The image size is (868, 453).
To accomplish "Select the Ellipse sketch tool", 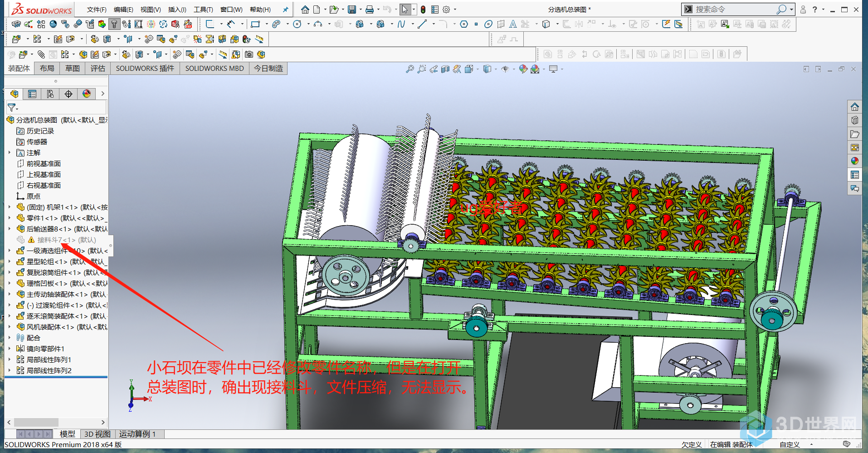I will (488, 25).
